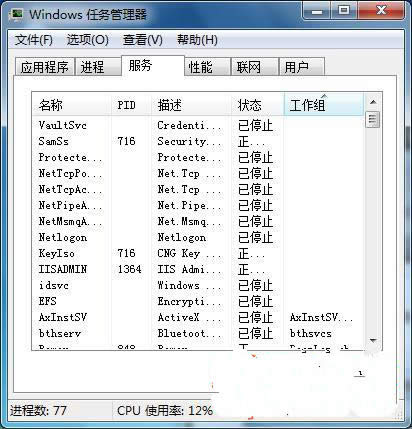Viewport: 412px width, 429px height.
Task: Sort by the 名称 column header
Action: [x=71, y=105]
